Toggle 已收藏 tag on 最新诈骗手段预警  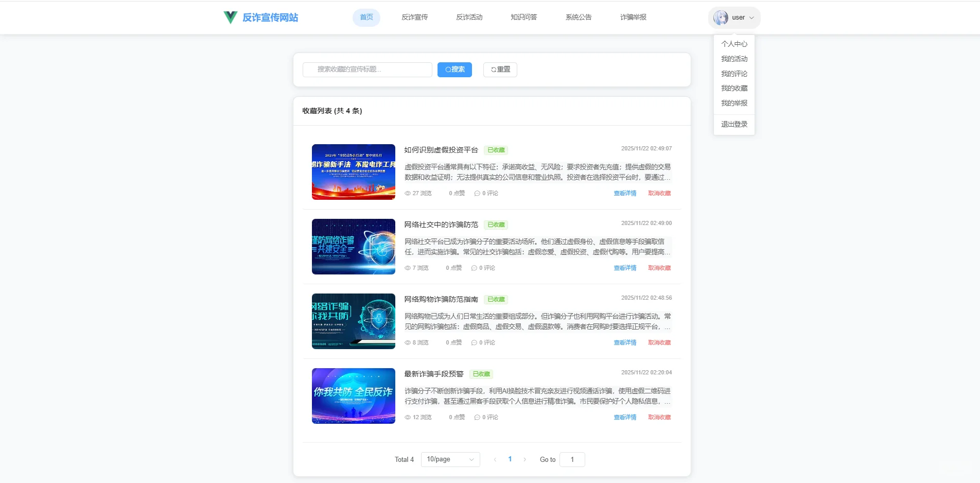482,374
